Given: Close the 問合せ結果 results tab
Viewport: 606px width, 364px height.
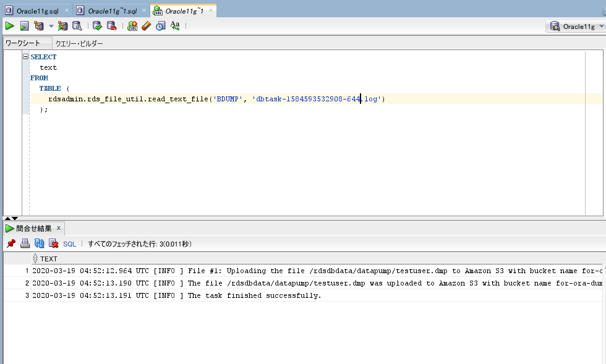Looking at the screenshot, I should pyautogui.click(x=59, y=228).
